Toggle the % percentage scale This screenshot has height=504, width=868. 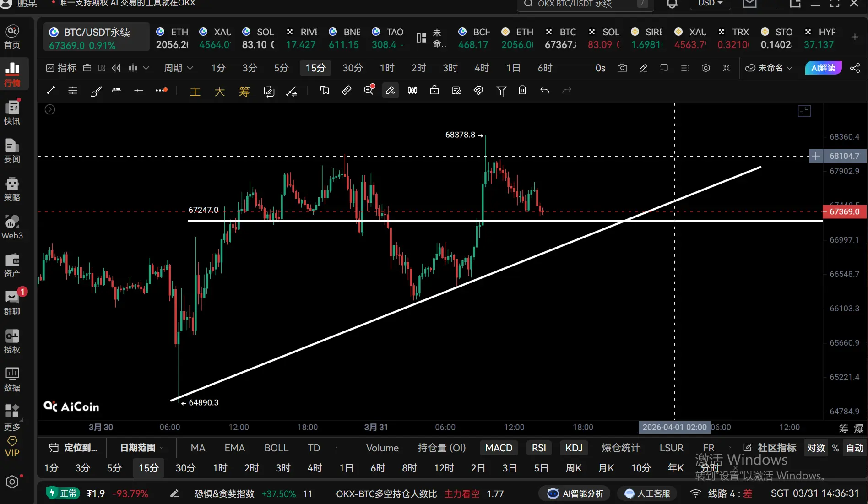pos(835,448)
